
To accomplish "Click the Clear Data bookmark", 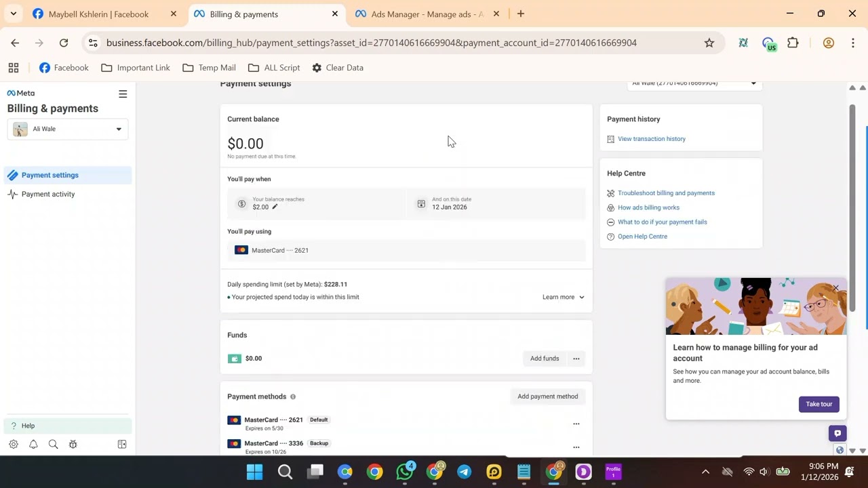I will 338,68.
